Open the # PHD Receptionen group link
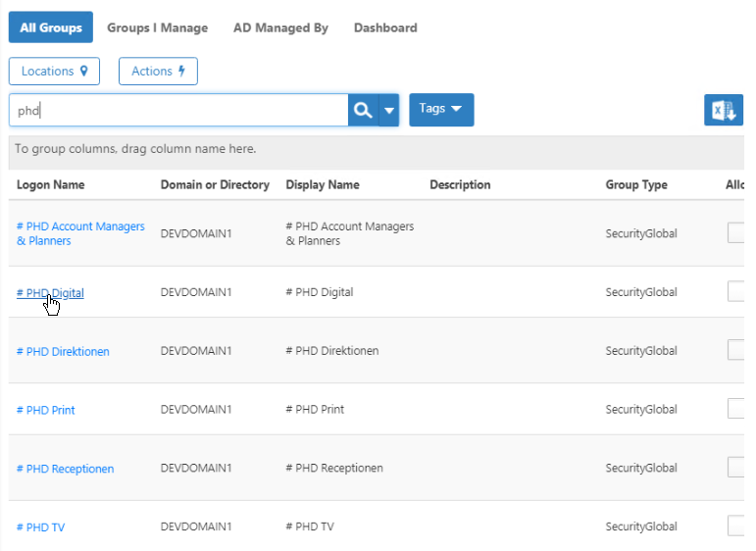Screen dimensions: 756x551 coord(65,469)
